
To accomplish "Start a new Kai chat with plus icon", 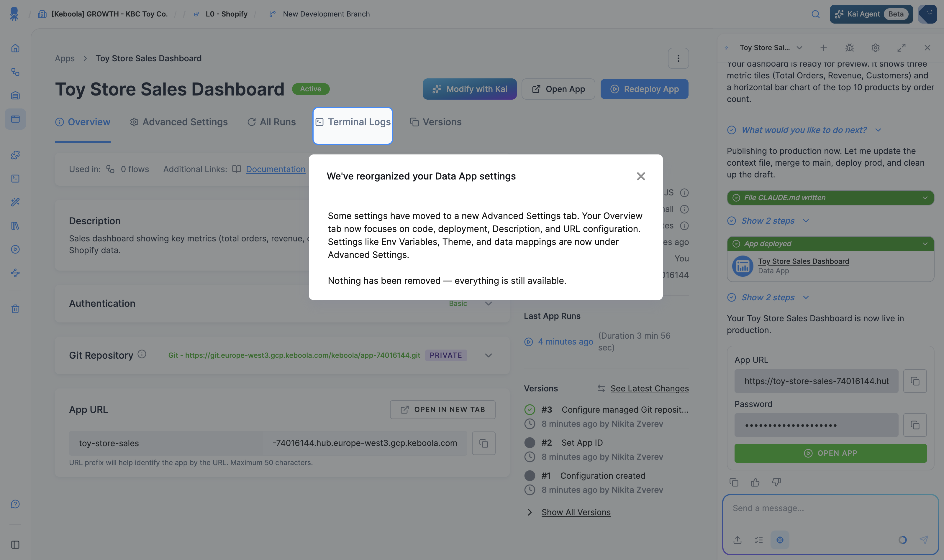I will pos(824,48).
